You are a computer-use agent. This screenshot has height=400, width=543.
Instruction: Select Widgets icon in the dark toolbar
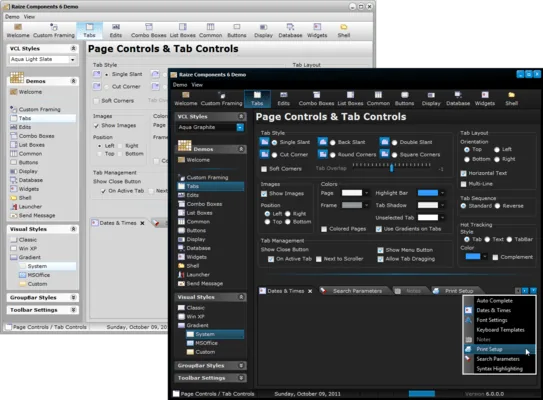pos(484,98)
